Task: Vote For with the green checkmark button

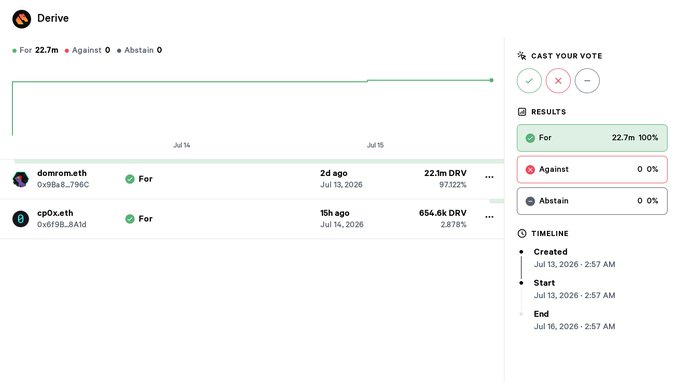Action: tap(529, 81)
